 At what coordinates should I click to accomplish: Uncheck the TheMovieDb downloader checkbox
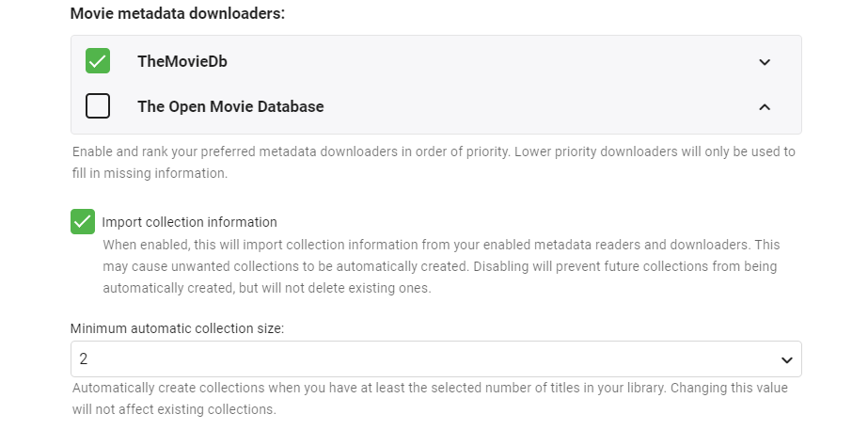click(98, 61)
